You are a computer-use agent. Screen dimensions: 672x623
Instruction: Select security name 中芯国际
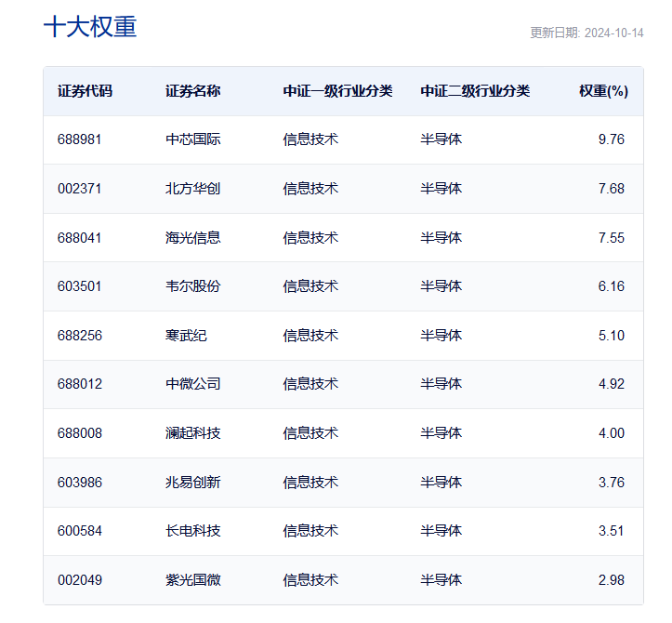click(192, 139)
